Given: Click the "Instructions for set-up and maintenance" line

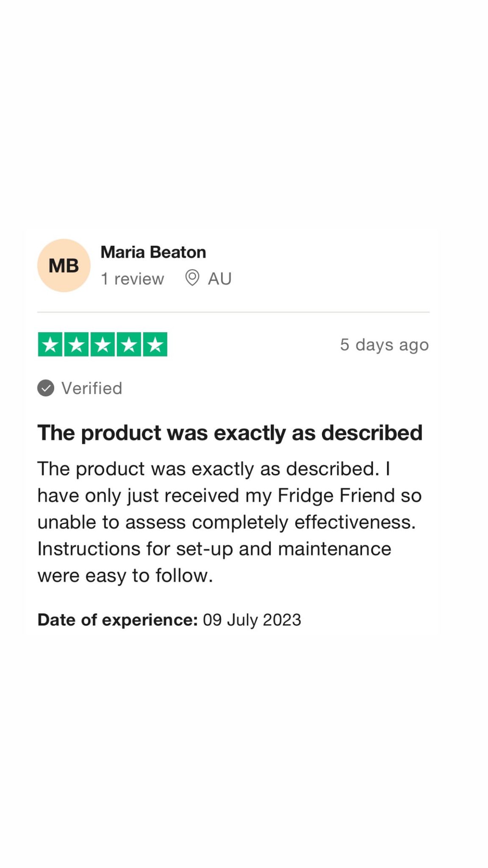Looking at the screenshot, I should coord(214,549).
